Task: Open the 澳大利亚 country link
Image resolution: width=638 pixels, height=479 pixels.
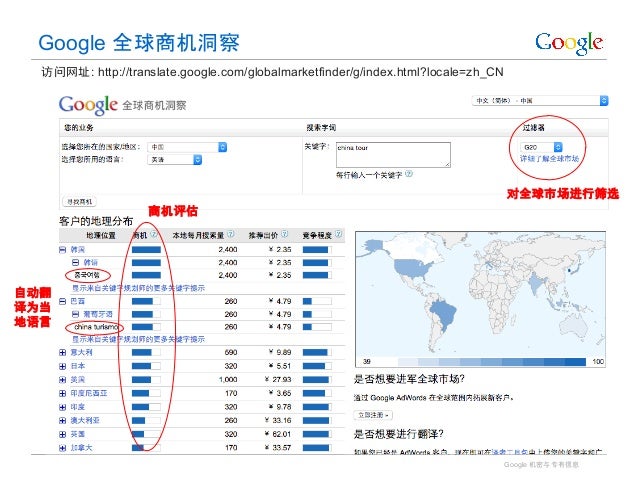Action: click(x=85, y=420)
